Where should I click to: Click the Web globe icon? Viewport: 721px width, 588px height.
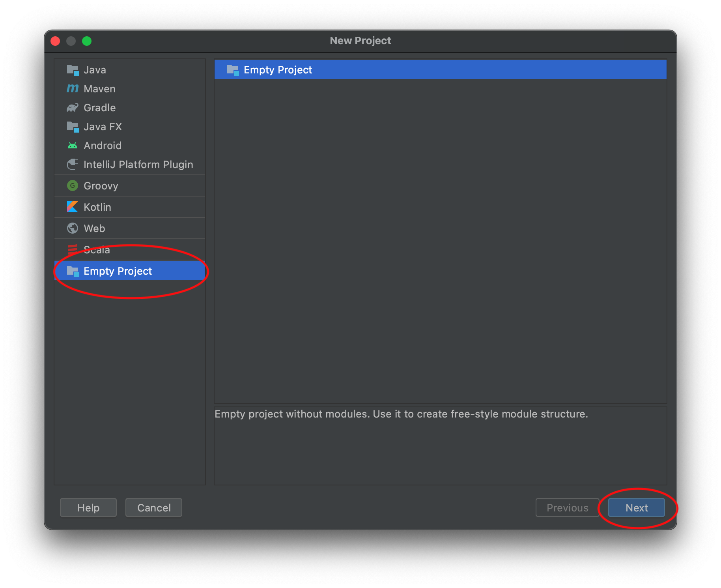coord(73,228)
